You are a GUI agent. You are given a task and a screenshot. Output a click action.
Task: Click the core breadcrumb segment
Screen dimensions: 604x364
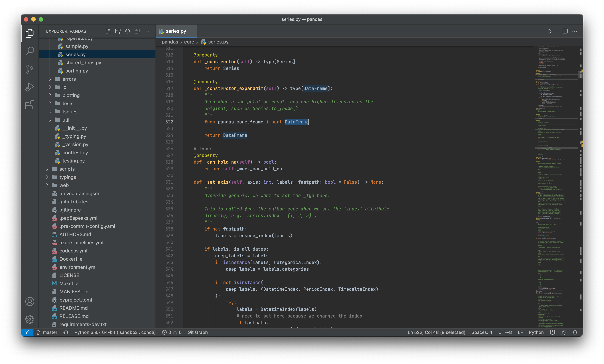pos(189,42)
